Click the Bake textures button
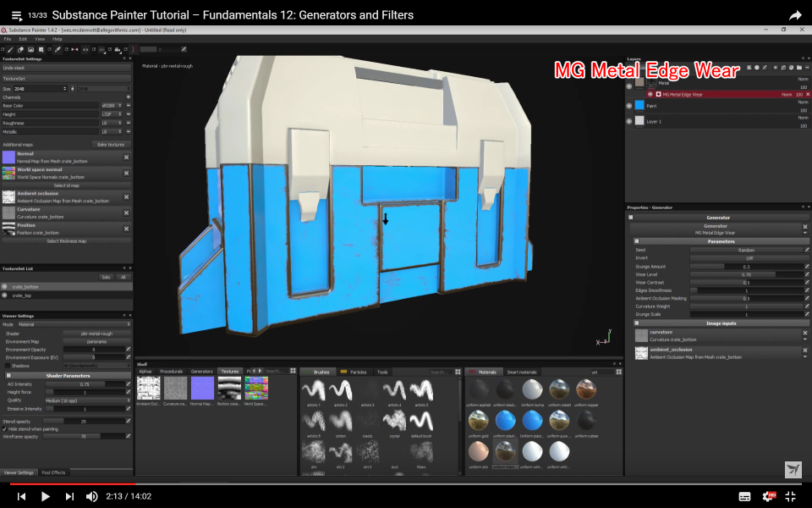Image resolution: width=812 pixels, height=508 pixels. (111, 145)
